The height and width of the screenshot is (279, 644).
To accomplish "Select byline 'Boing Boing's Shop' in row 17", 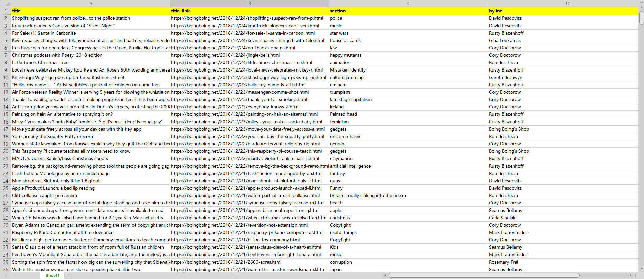I will click(x=563, y=129).
